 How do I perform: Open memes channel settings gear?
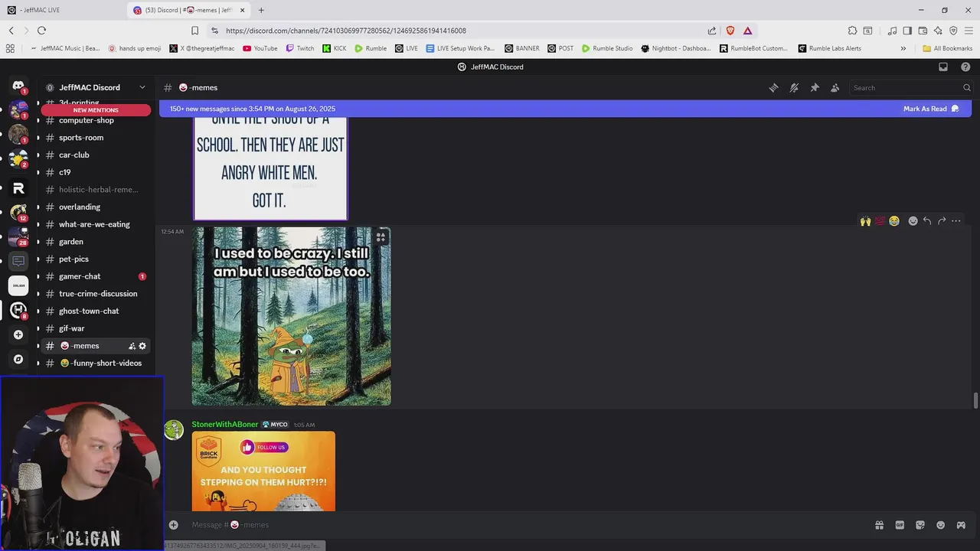pos(142,346)
